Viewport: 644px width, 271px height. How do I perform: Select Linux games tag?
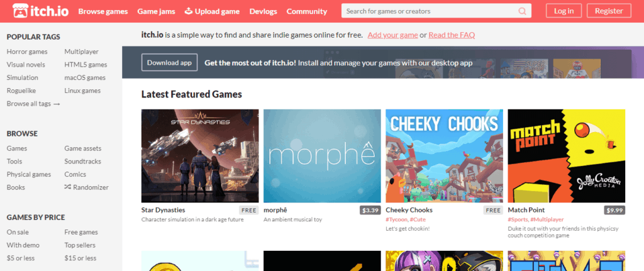click(82, 91)
